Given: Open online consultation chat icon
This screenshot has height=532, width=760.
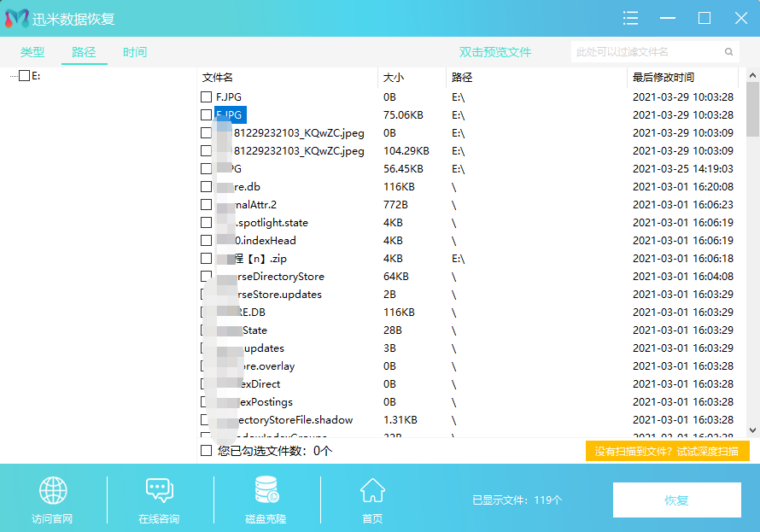Looking at the screenshot, I should click(159, 490).
